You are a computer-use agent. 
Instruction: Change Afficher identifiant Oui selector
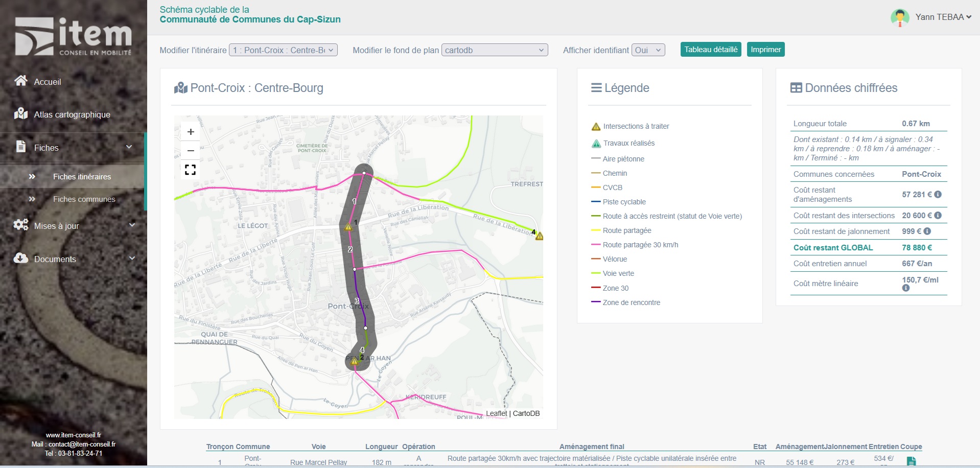click(x=648, y=50)
